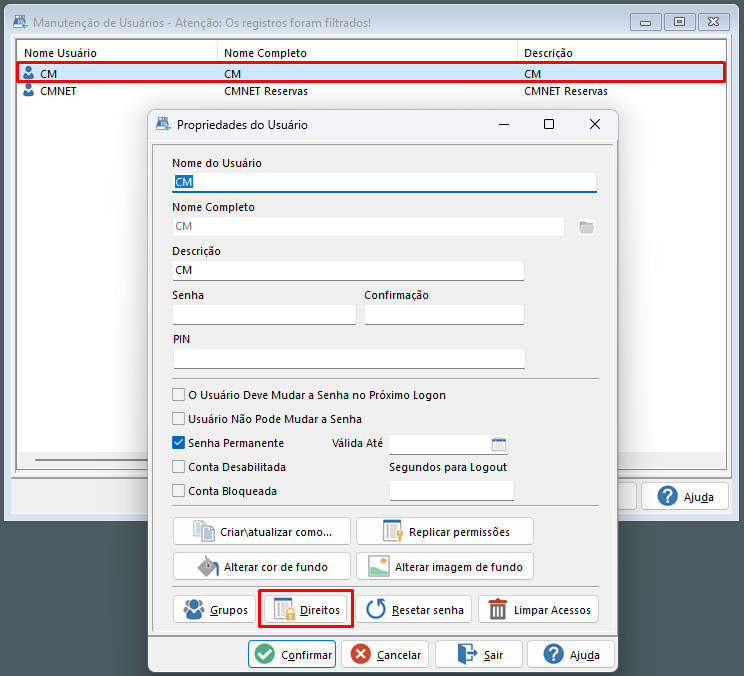Screen dimensions: 744x676
Task: Select CM in the Nome Completo column
Action: [232, 74]
